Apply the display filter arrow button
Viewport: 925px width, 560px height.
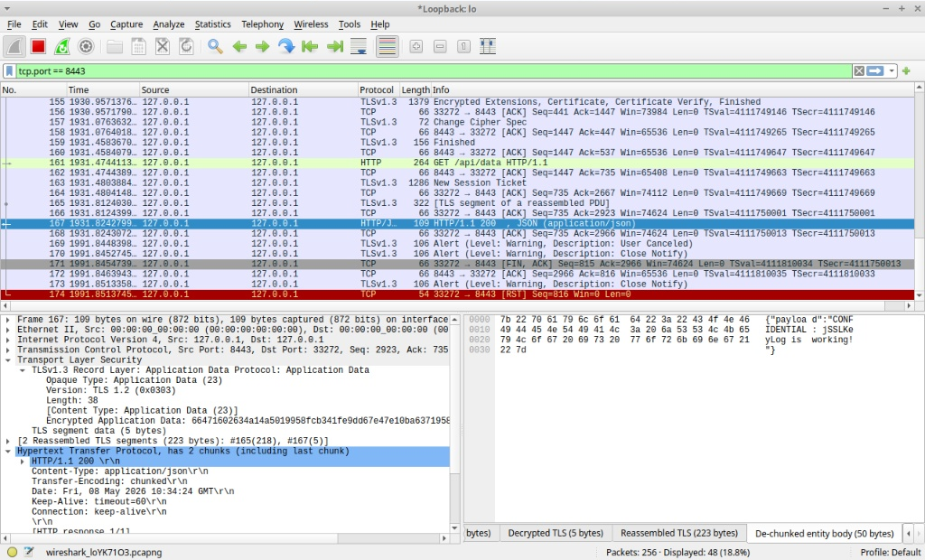[874, 70]
